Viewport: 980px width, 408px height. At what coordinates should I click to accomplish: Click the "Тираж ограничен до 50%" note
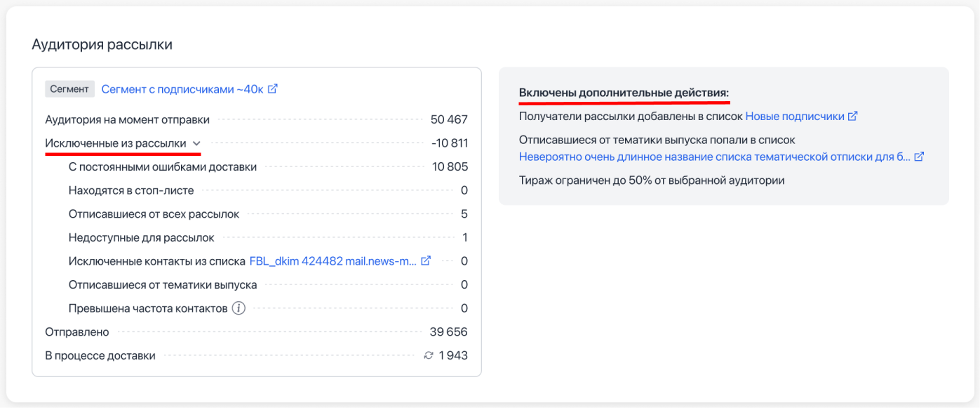[x=652, y=180]
